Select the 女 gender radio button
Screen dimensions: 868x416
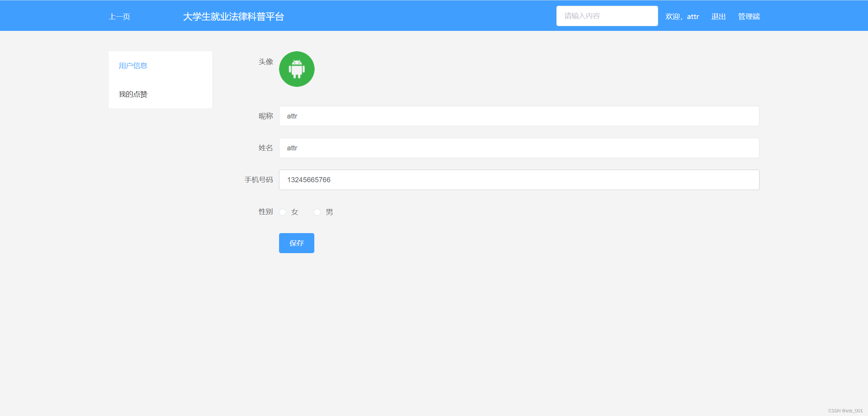tap(282, 212)
